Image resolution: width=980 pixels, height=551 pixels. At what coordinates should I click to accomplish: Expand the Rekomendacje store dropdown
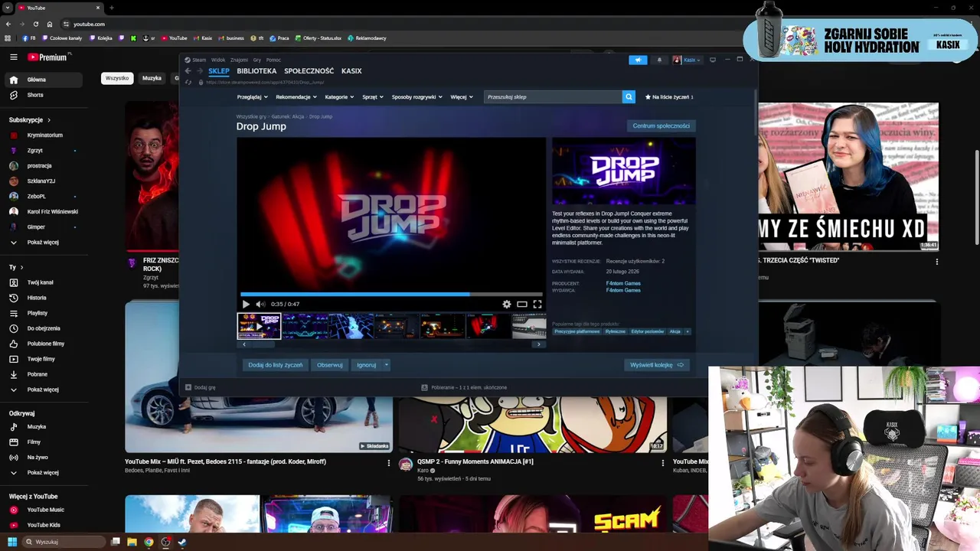296,97
